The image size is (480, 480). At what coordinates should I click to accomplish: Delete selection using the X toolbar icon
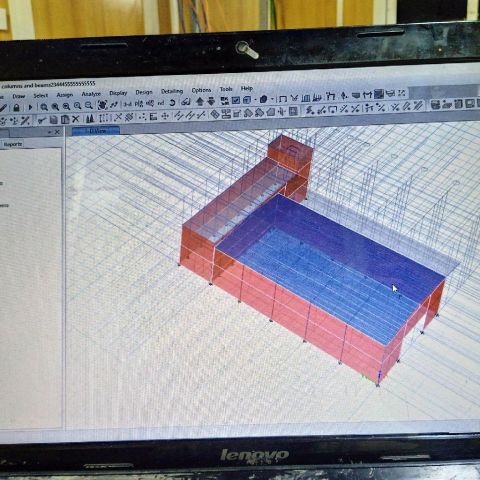point(76,119)
